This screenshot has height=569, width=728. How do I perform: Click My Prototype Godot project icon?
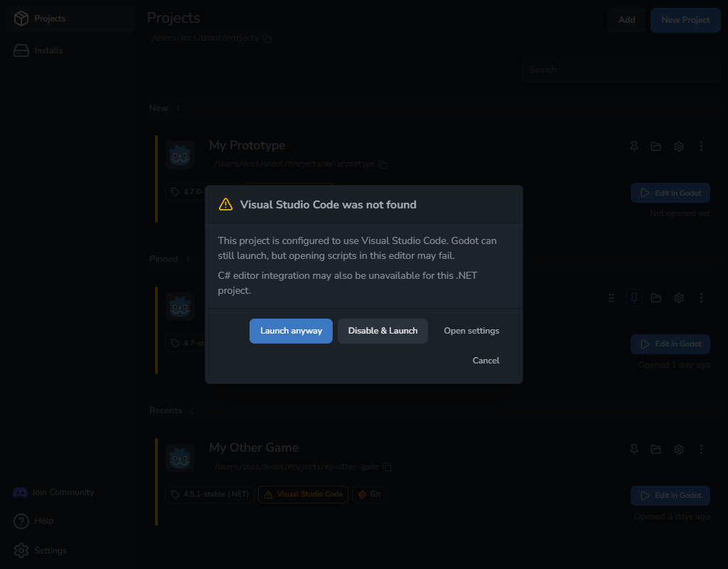[x=180, y=154]
